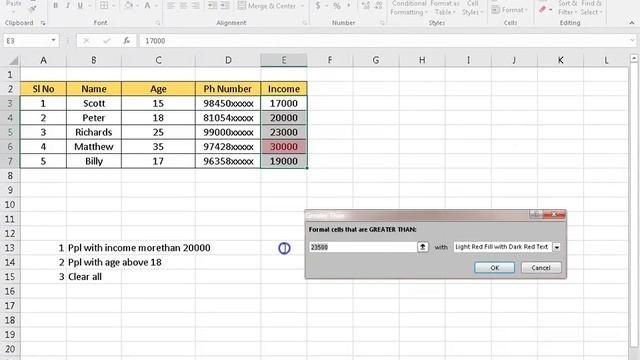Open the Conditional Formatting menu
Viewport: 640px width, 360px height.
pos(409,8)
